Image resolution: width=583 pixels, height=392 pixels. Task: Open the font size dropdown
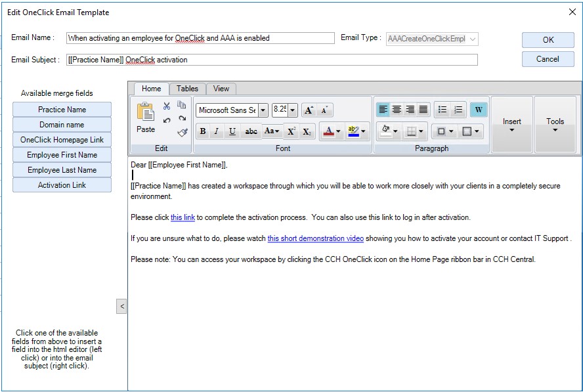[293, 110]
